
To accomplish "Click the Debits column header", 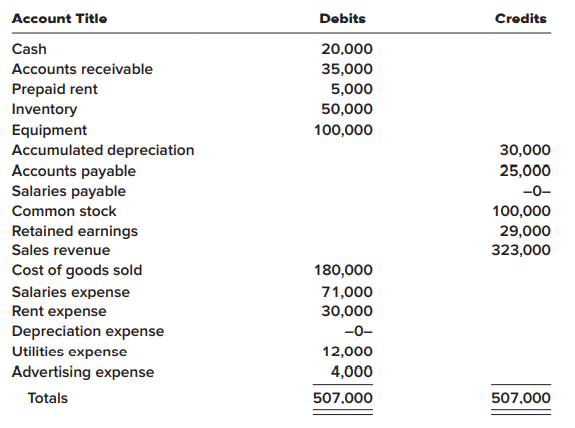I will 343,19.
